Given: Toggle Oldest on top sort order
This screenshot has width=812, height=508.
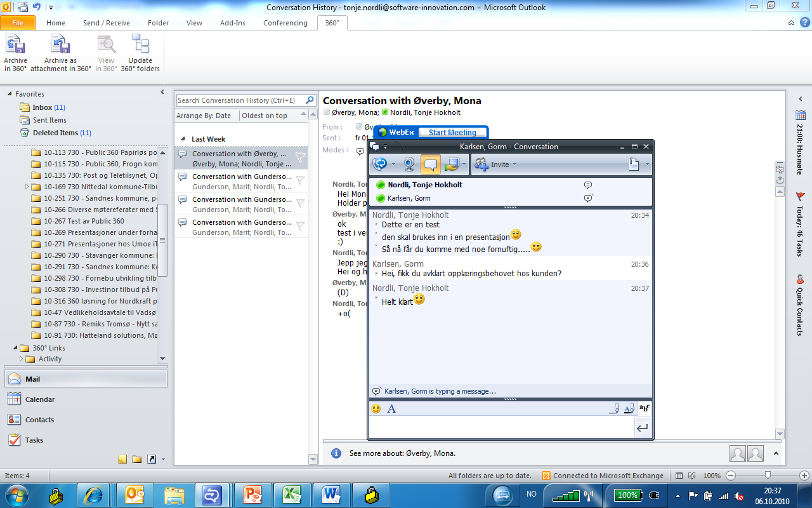Looking at the screenshot, I should tap(265, 116).
